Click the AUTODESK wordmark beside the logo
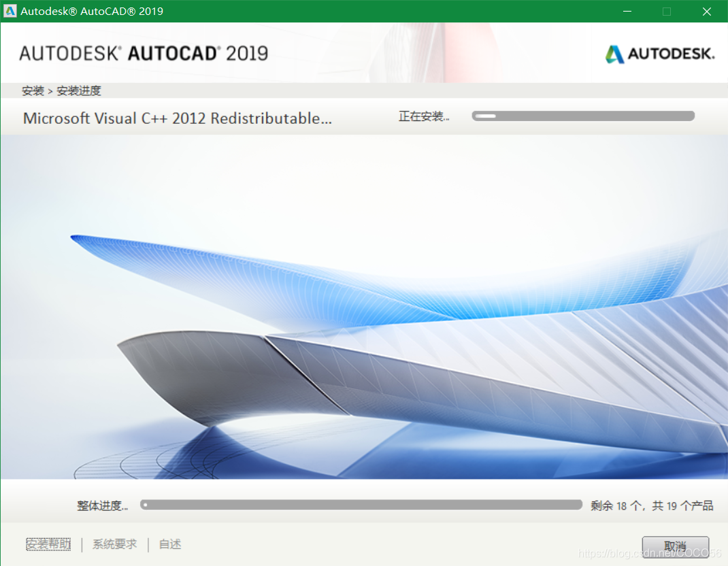 coord(671,54)
